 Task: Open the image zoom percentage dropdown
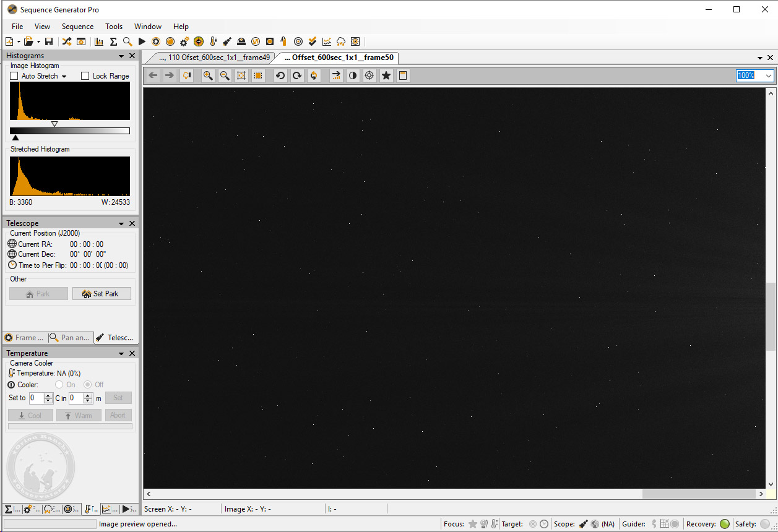tap(769, 75)
